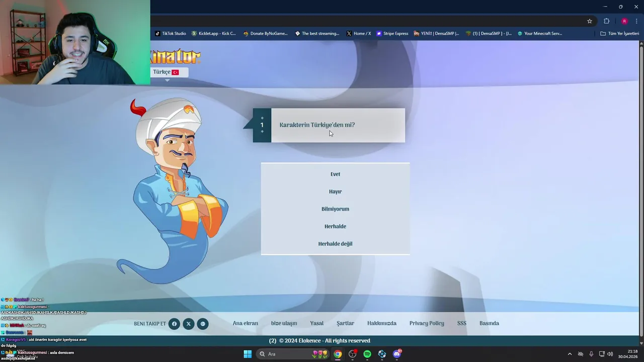Open the Hakkımızda footer link

(x=382, y=323)
